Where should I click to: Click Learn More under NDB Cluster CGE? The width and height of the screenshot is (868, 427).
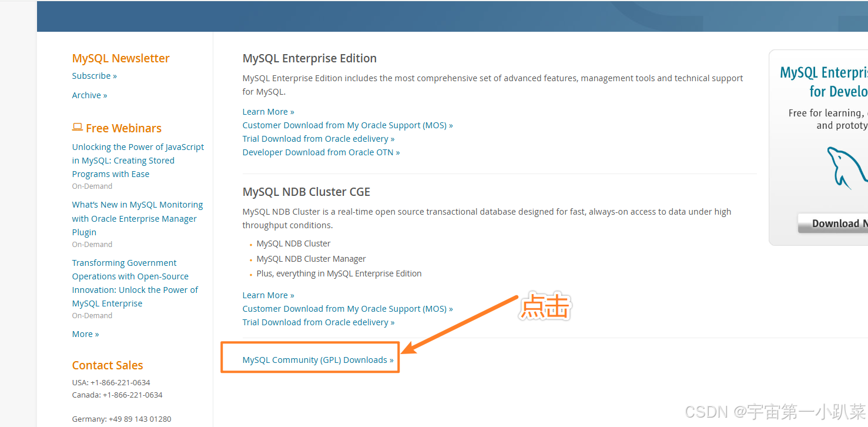click(x=269, y=295)
